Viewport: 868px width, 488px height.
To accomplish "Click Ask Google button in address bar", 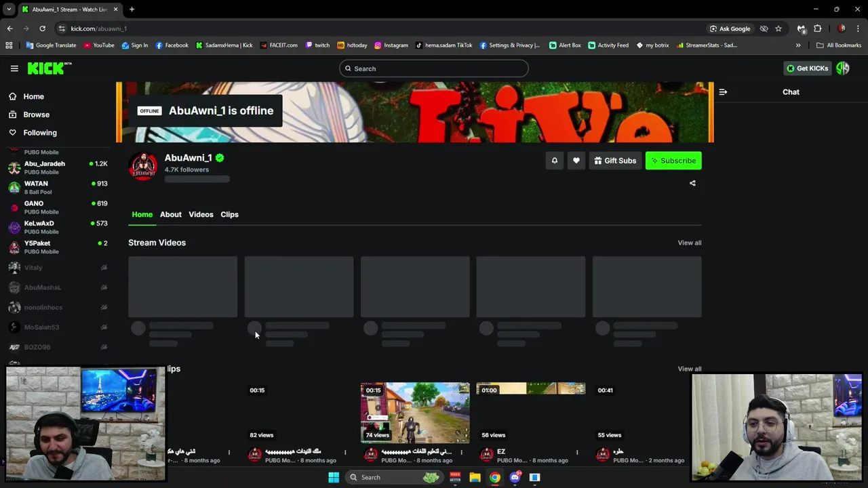I will click(730, 28).
